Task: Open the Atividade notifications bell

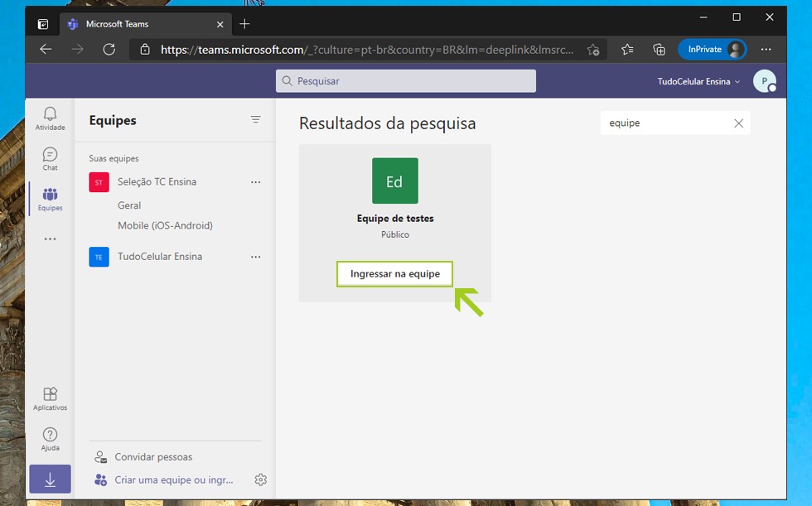Action: [x=50, y=118]
